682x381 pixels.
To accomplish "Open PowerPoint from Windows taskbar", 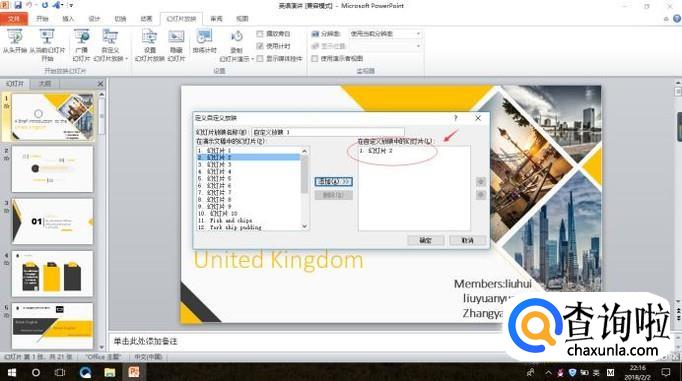I will [134, 372].
